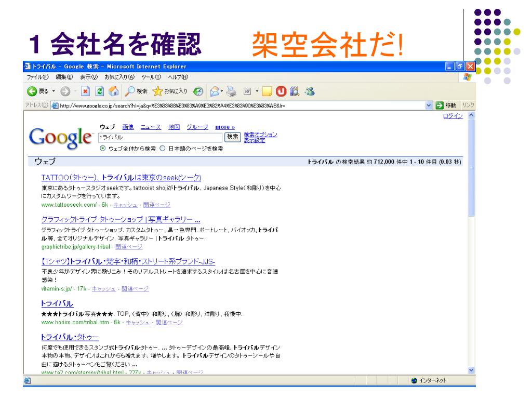Click the red round U icon

pyautogui.click(x=281, y=91)
